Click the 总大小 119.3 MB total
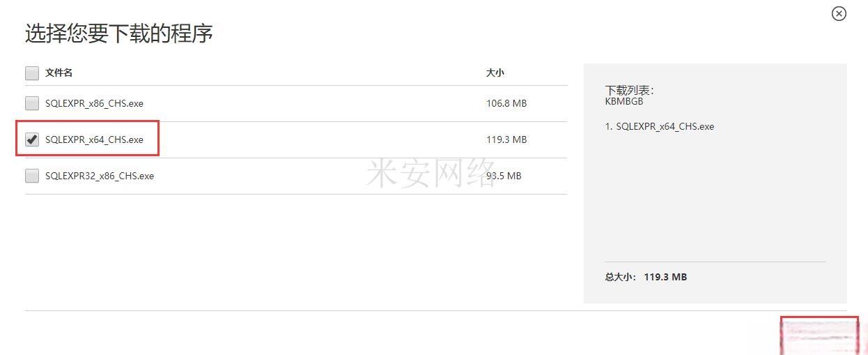Viewport: 868px width, 355px height. point(646,277)
